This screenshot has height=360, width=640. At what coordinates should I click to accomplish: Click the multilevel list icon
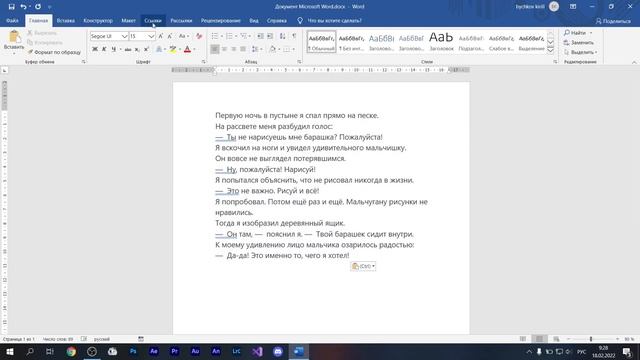[x=244, y=36]
